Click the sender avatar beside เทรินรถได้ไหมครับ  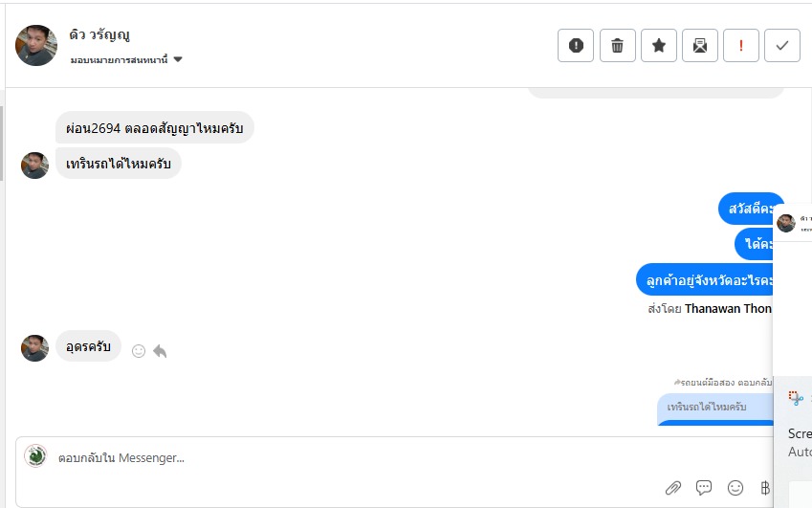click(35, 165)
